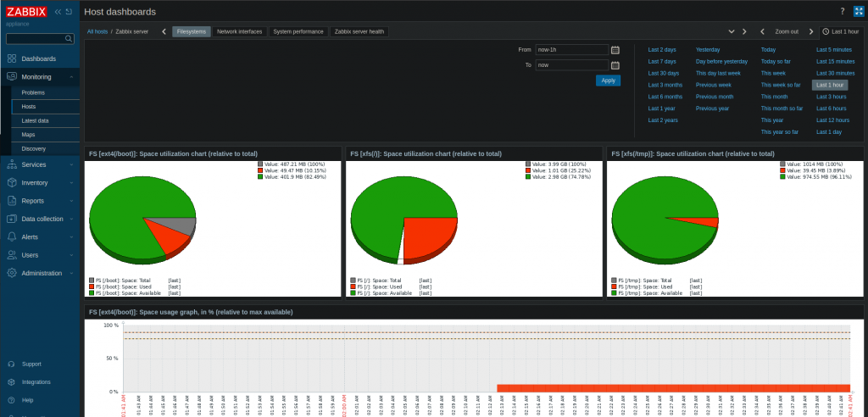Image resolution: width=868 pixels, height=417 pixels.
Task: Open Hosts under Monitoring
Action: pyautogui.click(x=29, y=106)
